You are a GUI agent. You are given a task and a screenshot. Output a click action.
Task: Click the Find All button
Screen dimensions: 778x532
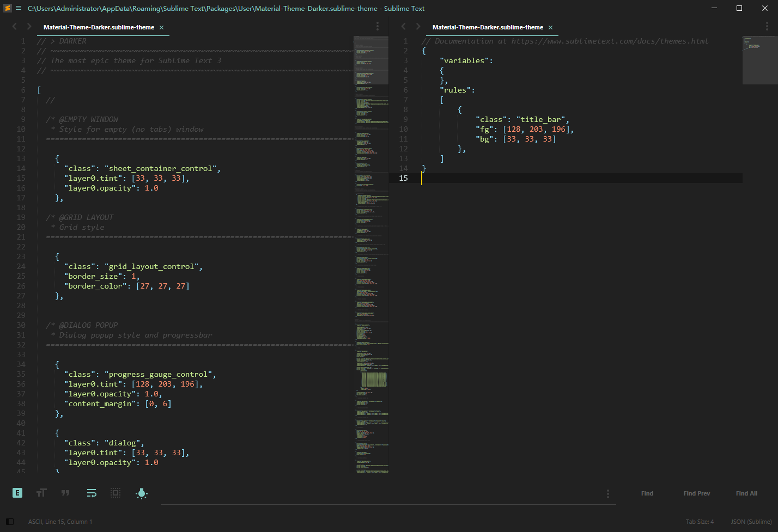click(x=746, y=493)
